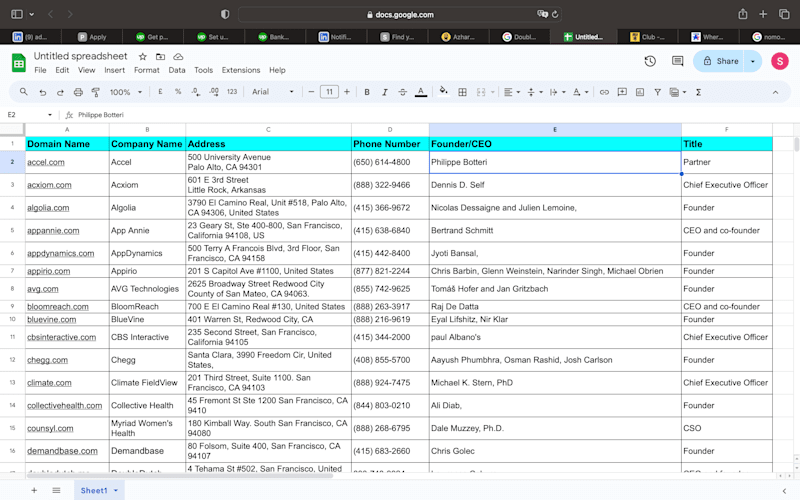Open the functions sigma icon
The height and width of the screenshot is (500, 800).
point(698,92)
